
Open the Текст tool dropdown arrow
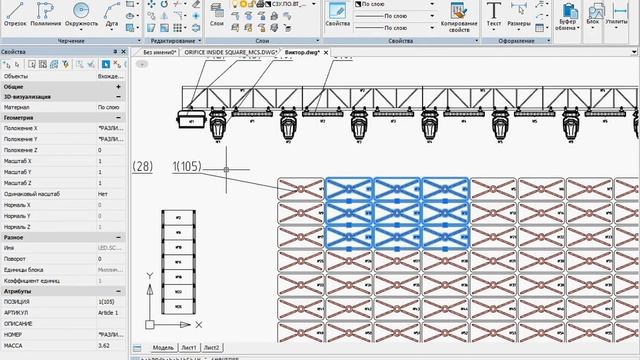click(x=493, y=30)
